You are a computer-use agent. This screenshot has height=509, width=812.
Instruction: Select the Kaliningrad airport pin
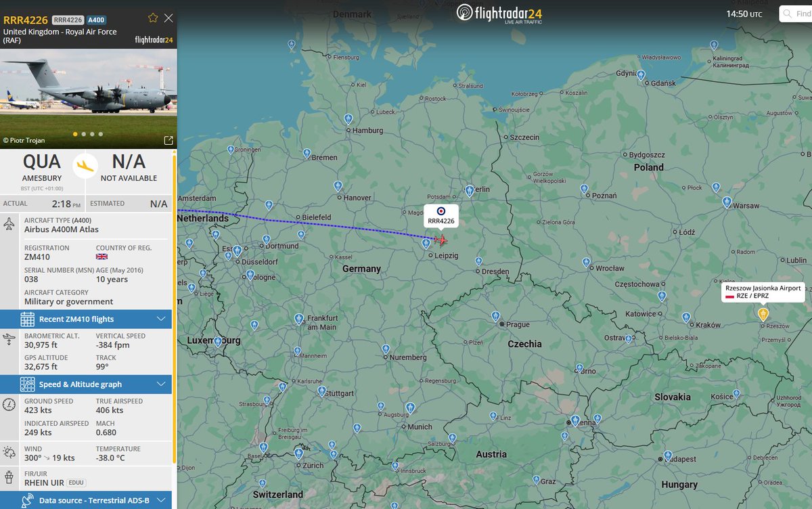714,45
